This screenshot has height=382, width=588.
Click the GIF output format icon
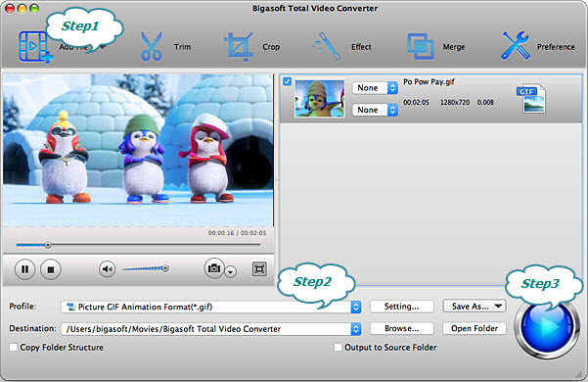[531, 98]
